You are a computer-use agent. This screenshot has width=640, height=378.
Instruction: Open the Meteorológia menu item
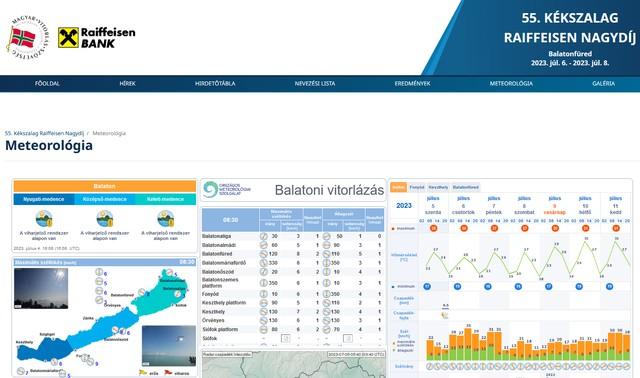pyautogui.click(x=511, y=83)
